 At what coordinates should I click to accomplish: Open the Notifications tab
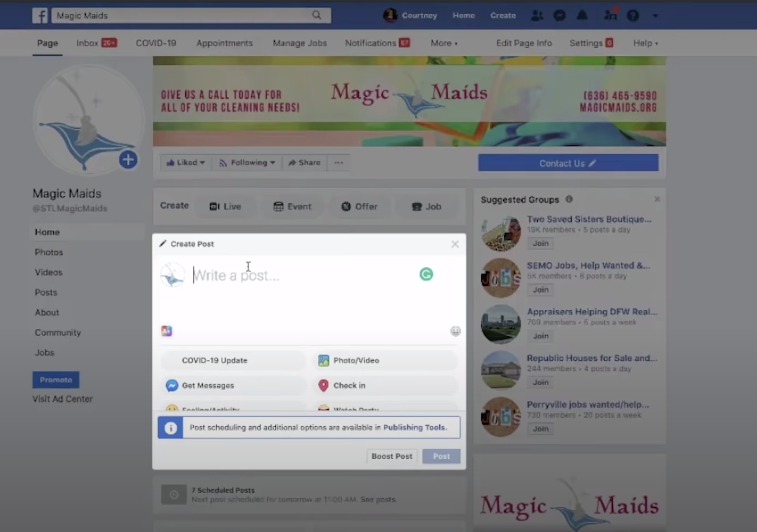[378, 43]
